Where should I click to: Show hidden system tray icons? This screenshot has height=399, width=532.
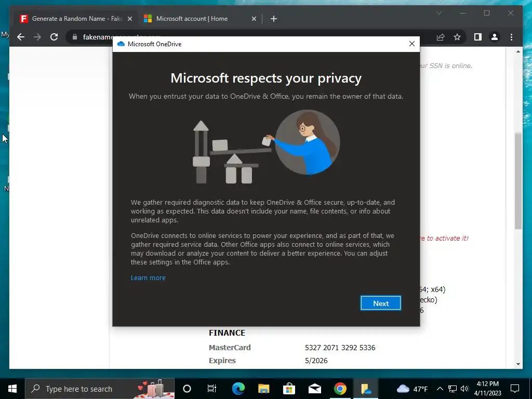click(x=440, y=389)
